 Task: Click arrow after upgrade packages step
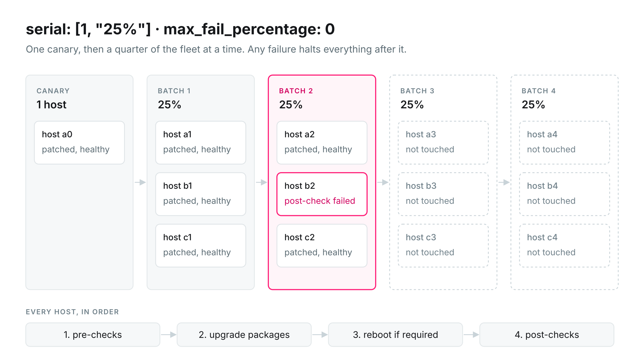coord(320,335)
